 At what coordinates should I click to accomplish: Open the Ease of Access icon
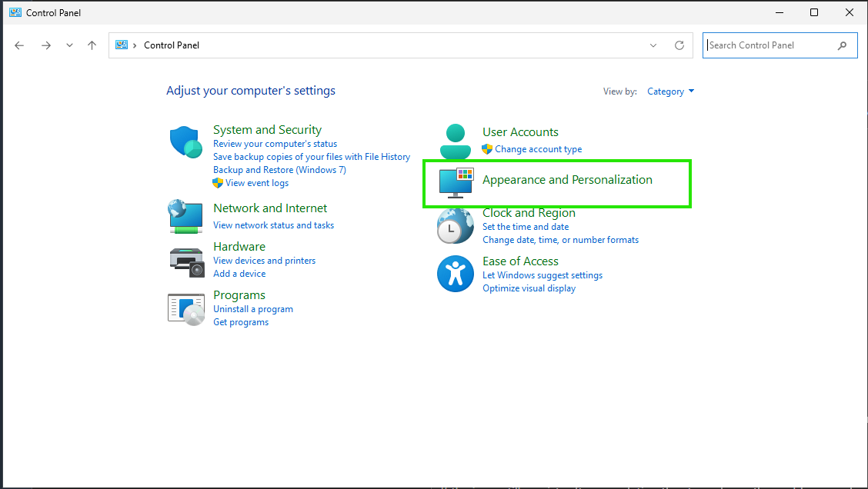455,274
